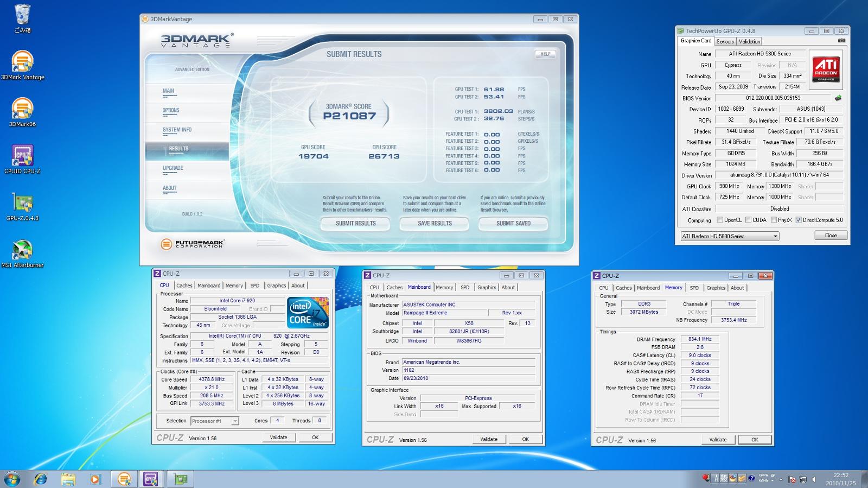Image resolution: width=868 pixels, height=488 pixels.
Task: Switch to Sensors tab in GPU-Z
Action: pos(725,42)
